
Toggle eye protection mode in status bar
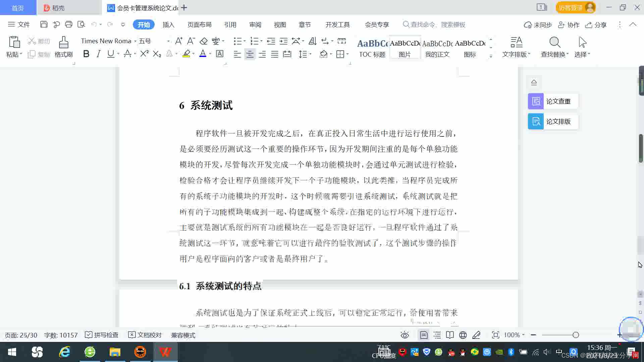[x=405, y=335]
